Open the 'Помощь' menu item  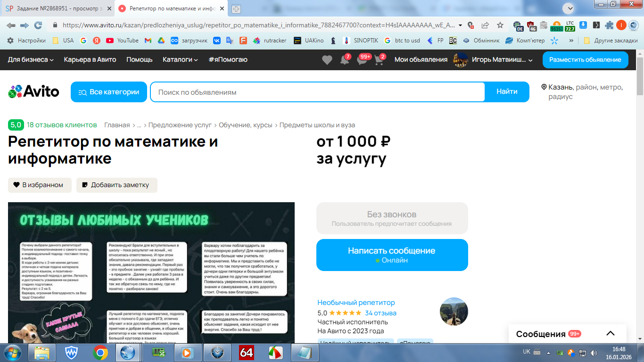click(140, 59)
